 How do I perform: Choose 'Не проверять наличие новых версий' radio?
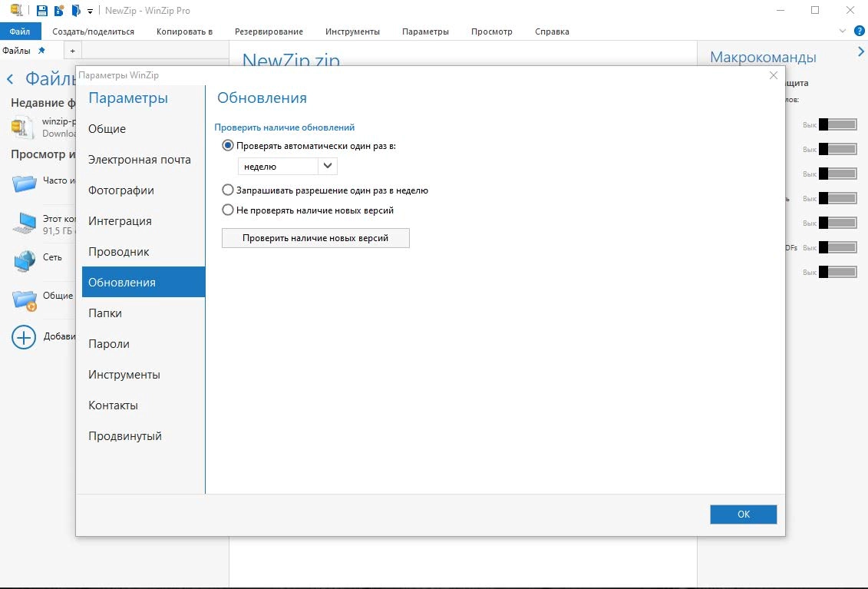227,210
